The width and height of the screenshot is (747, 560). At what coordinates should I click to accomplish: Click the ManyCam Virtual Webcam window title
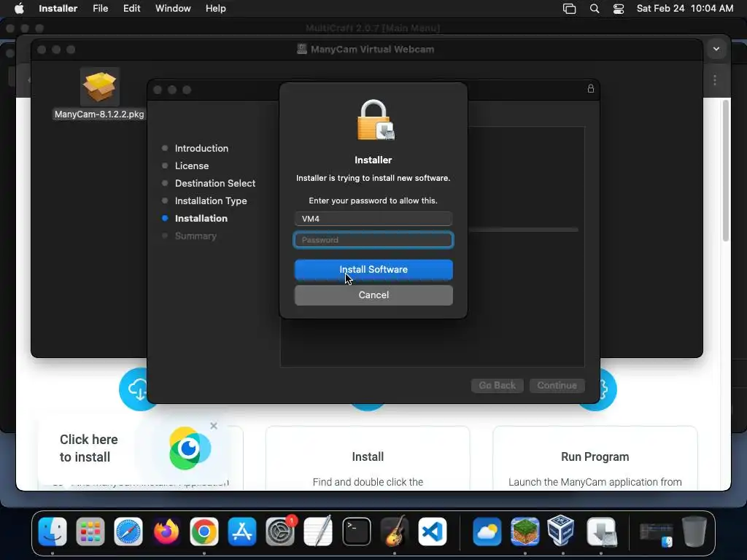coord(373,49)
